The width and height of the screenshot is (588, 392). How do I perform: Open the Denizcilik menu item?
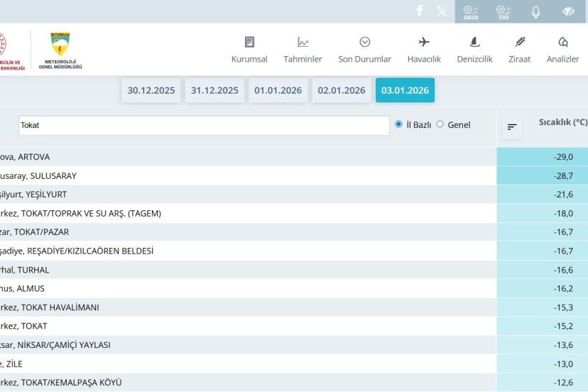click(474, 50)
